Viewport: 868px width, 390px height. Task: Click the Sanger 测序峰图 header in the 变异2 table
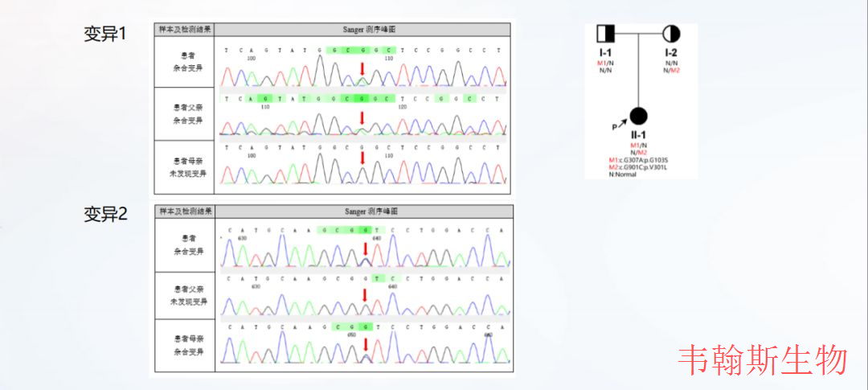click(364, 211)
